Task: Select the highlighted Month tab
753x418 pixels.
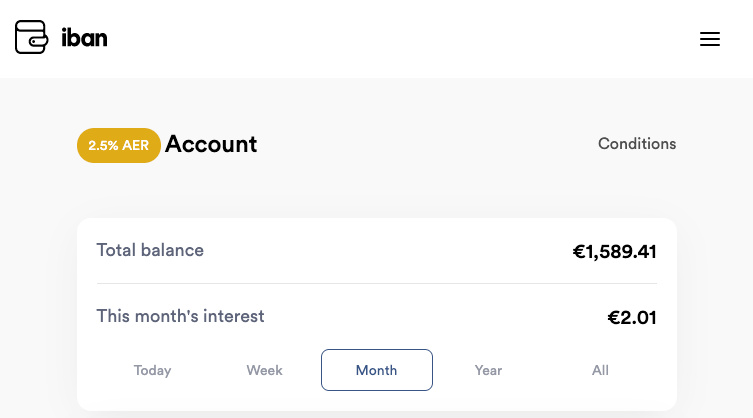Action: (x=377, y=370)
